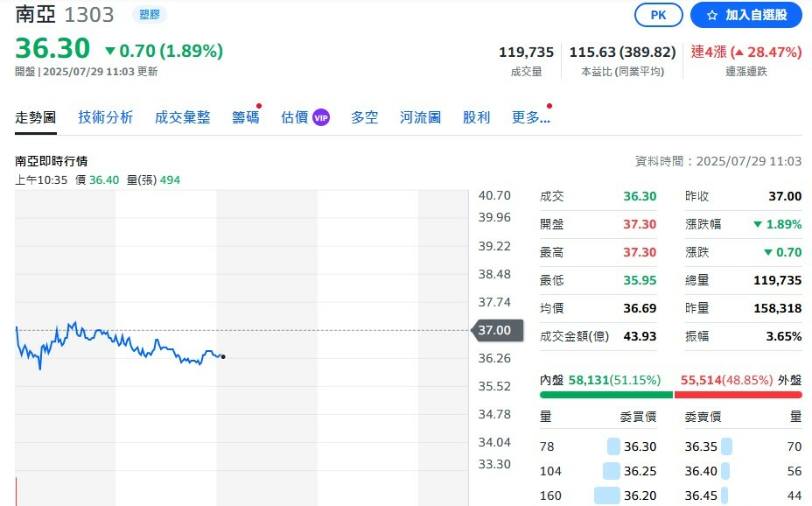Select the currently active 走勢圖 tab
Image resolution: width=812 pixels, height=506 pixels.
tap(35, 116)
